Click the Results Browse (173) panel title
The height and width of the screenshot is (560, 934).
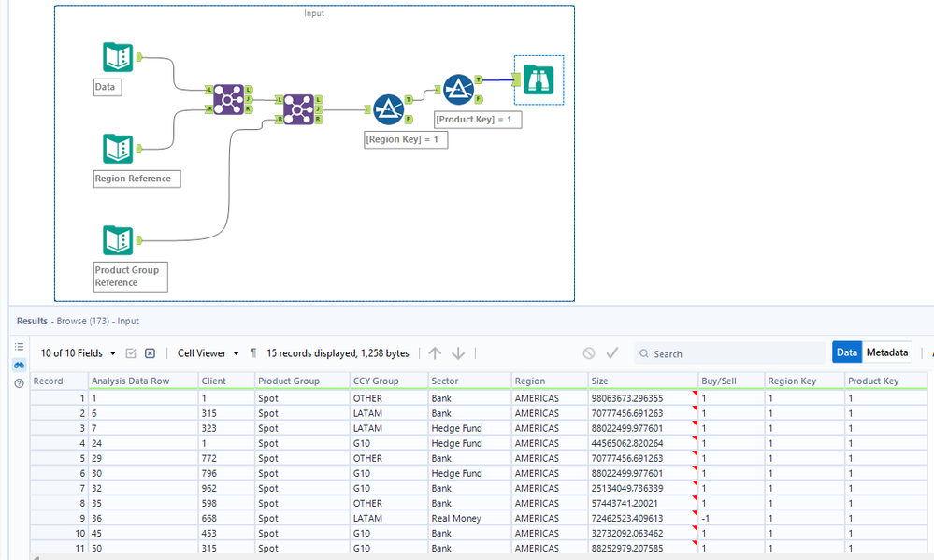click(78, 321)
